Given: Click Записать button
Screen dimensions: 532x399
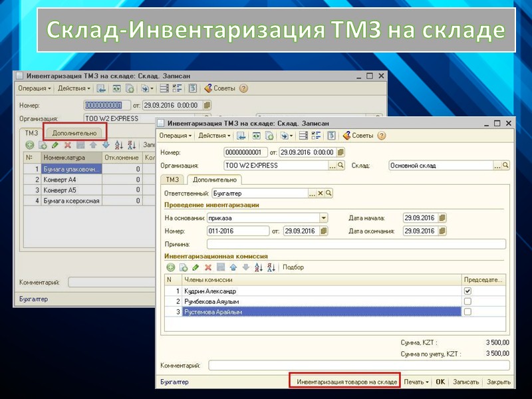Looking at the screenshot, I should pyautogui.click(x=466, y=382).
